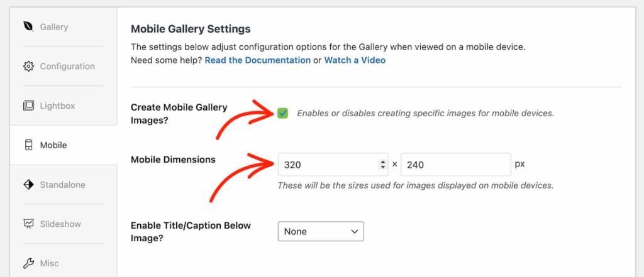Go to the Configuration tab
This screenshot has width=644, height=277.
(67, 67)
